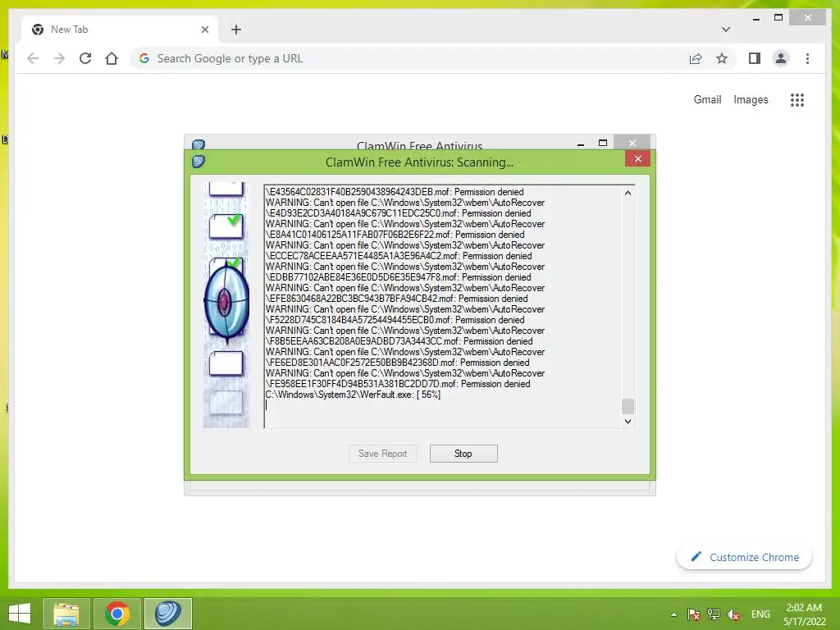Minimize the Chrome window

click(756, 18)
